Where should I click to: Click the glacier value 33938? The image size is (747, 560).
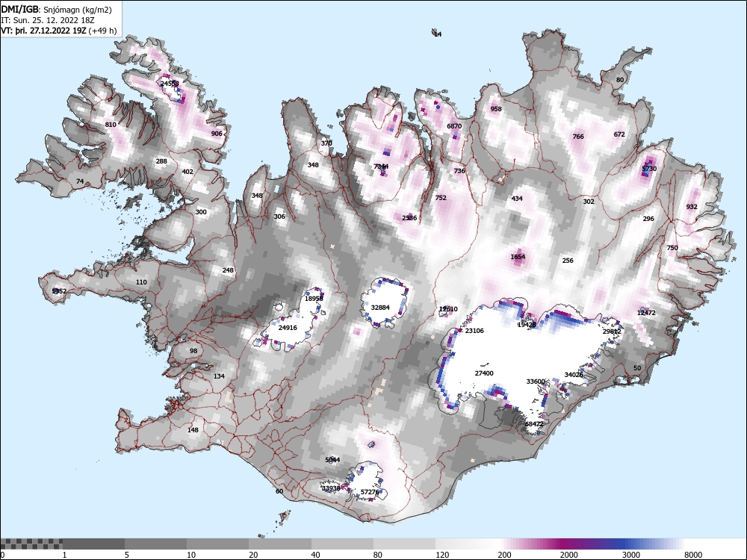[331, 488]
